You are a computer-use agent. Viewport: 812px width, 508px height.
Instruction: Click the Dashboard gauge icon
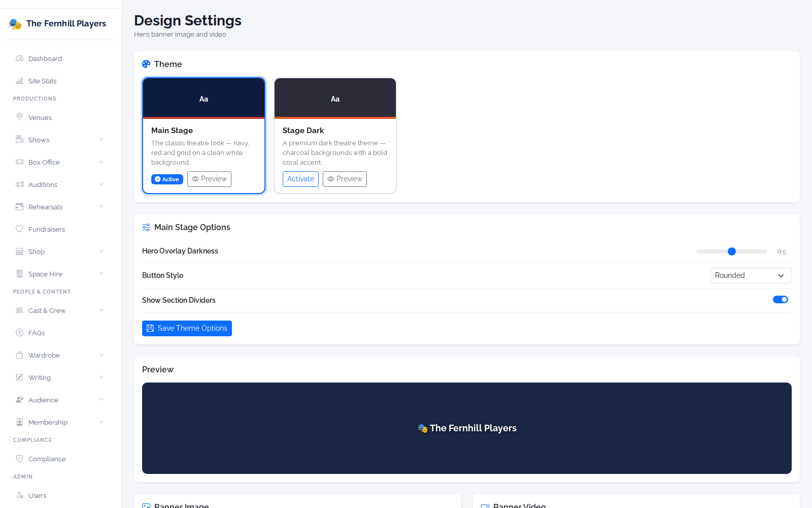19,58
